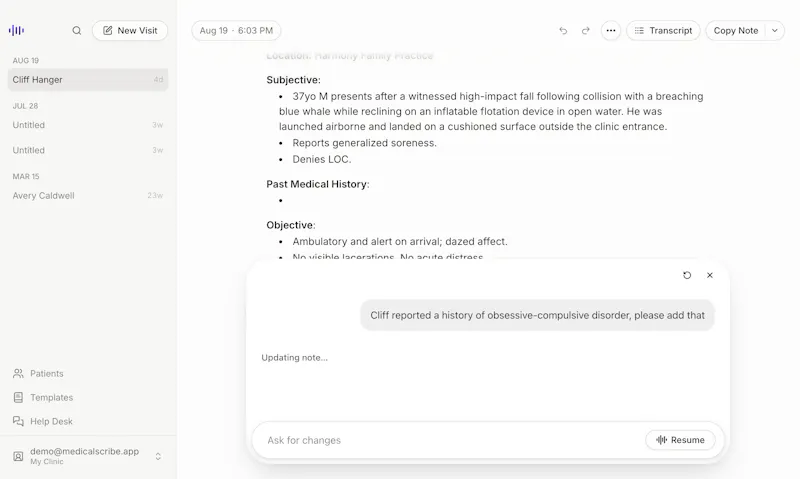Open the Aug 19 6:03 PM date selector
This screenshot has height=479, width=800.
coord(236,31)
